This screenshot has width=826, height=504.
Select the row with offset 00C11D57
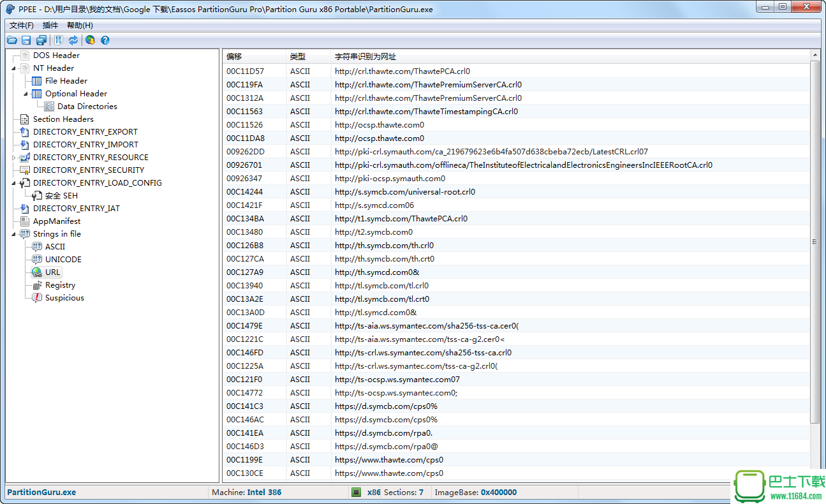point(517,71)
